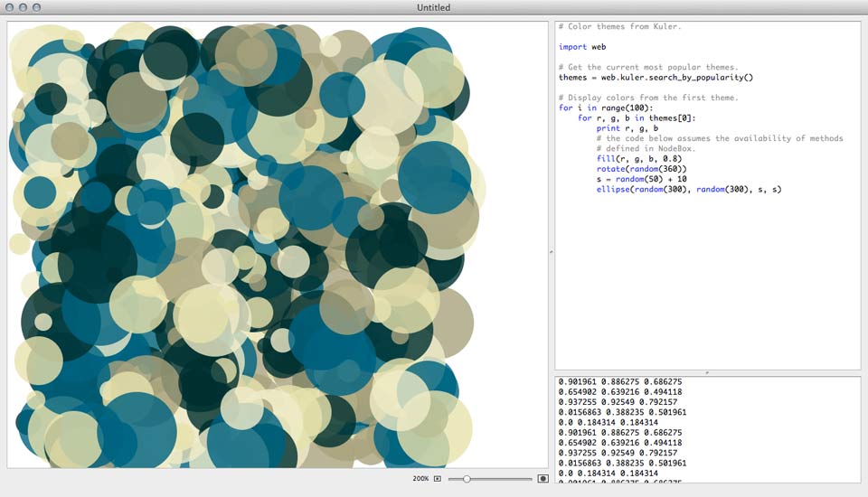
Task: Click the topmost output line '0.937255 0.92549 0.792157'
Action: coord(618,402)
